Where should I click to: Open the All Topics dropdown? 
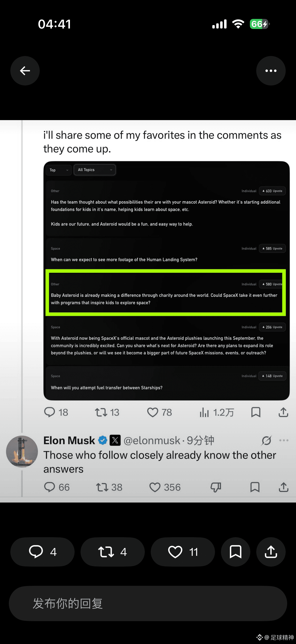click(95, 170)
